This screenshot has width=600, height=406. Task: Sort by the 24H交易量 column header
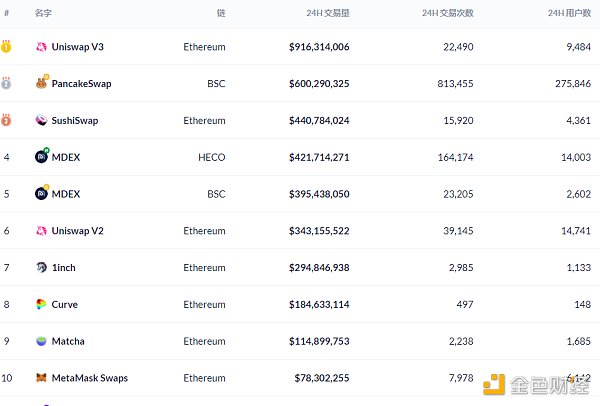pyautogui.click(x=327, y=13)
